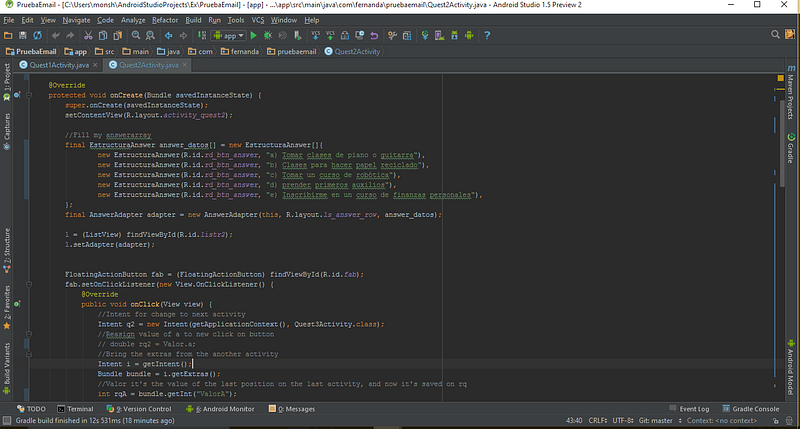Viewport: 800px width, 429px height.
Task: Open the File menu
Action: pyautogui.click(x=9, y=20)
